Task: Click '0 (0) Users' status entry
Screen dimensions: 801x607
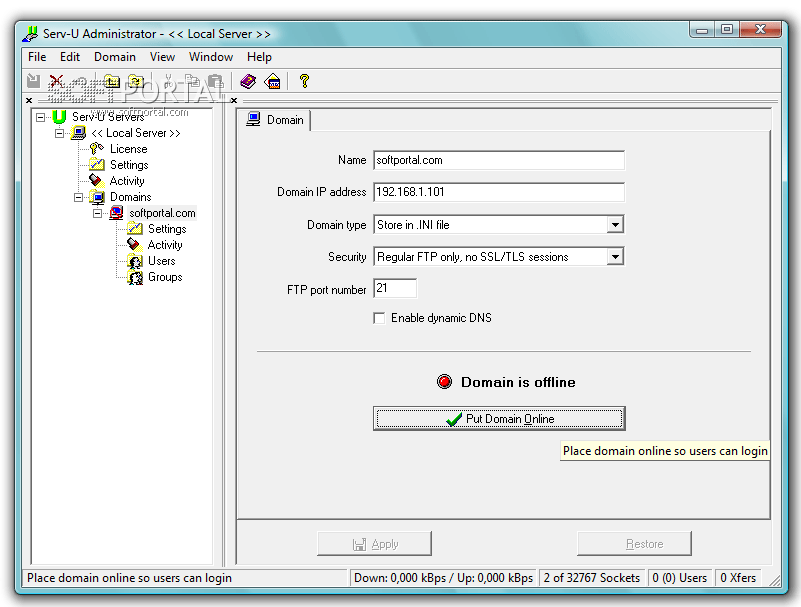Action: 679,578
